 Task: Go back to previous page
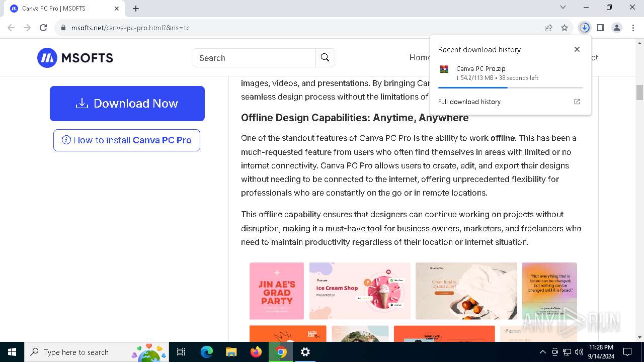(11, 28)
